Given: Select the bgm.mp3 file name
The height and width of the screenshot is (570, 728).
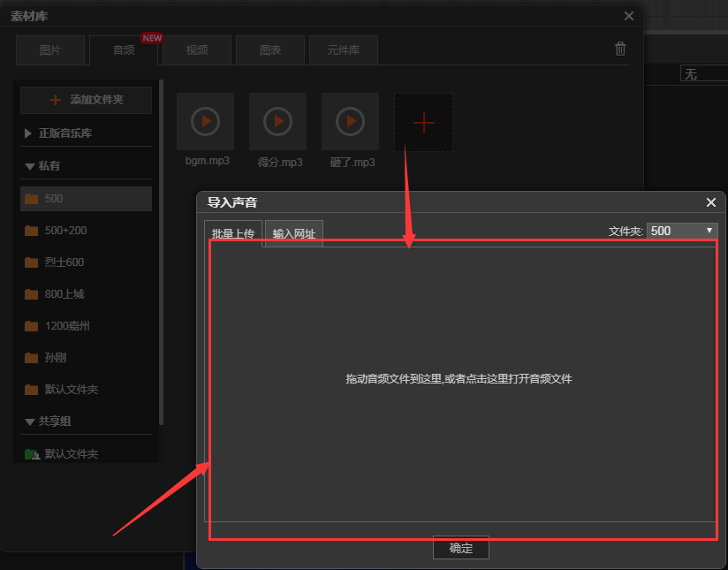Looking at the screenshot, I should pyautogui.click(x=208, y=161).
